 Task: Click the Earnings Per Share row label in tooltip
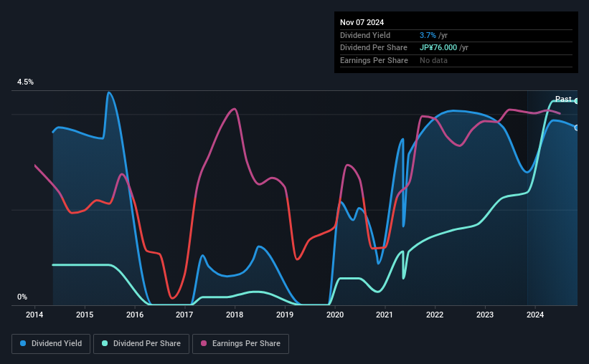tap(374, 60)
